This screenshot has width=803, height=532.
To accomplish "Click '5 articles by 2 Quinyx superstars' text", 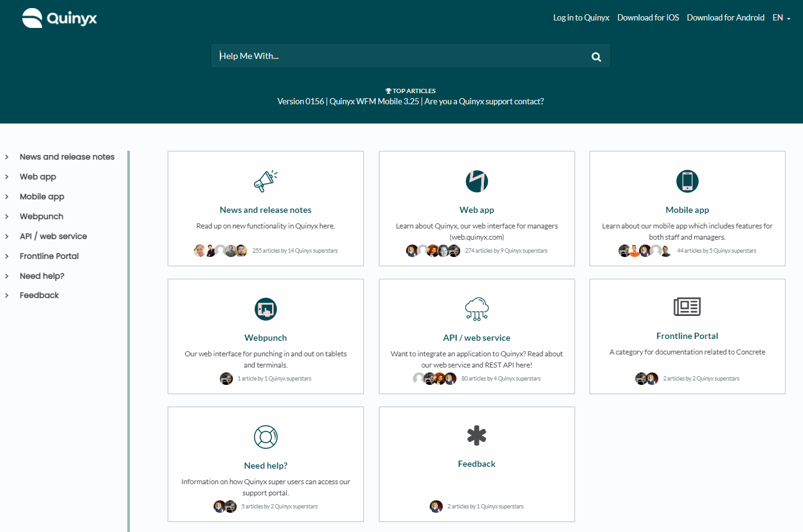I will pyautogui.click(x=279, y=507).
